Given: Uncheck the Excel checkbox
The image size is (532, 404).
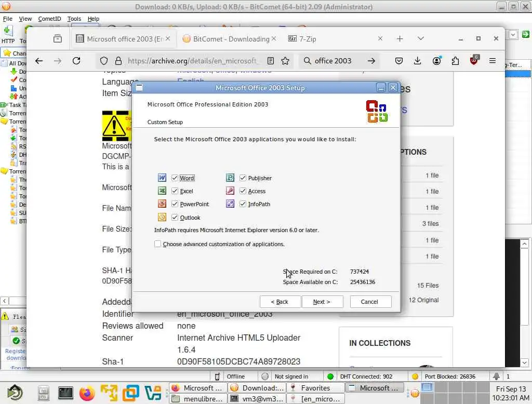Looking at the screenshot, I should pos(175,191).
